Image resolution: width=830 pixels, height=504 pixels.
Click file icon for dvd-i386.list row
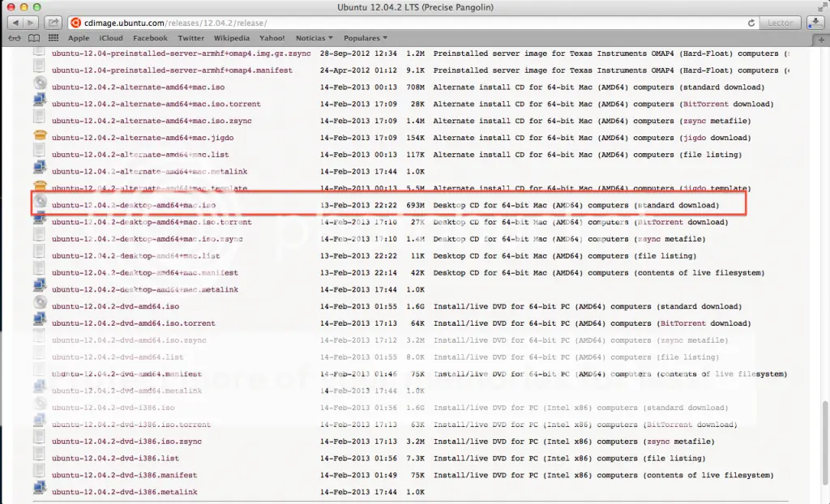point(39,455)
